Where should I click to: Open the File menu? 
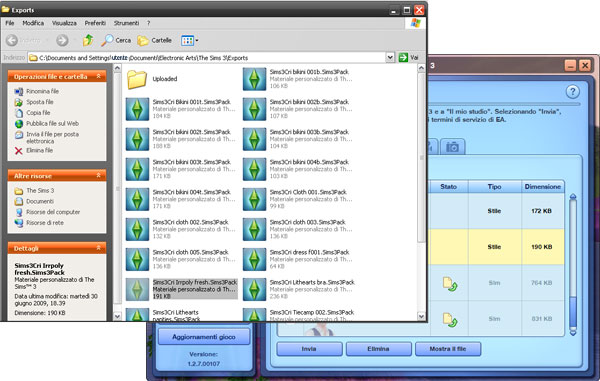pos(10,23)
